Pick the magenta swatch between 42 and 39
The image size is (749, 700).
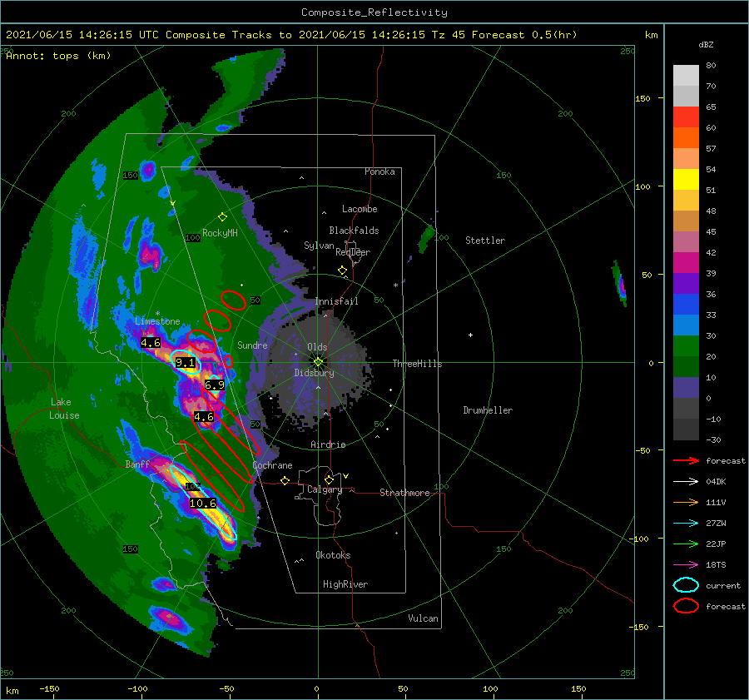[686, 263]
